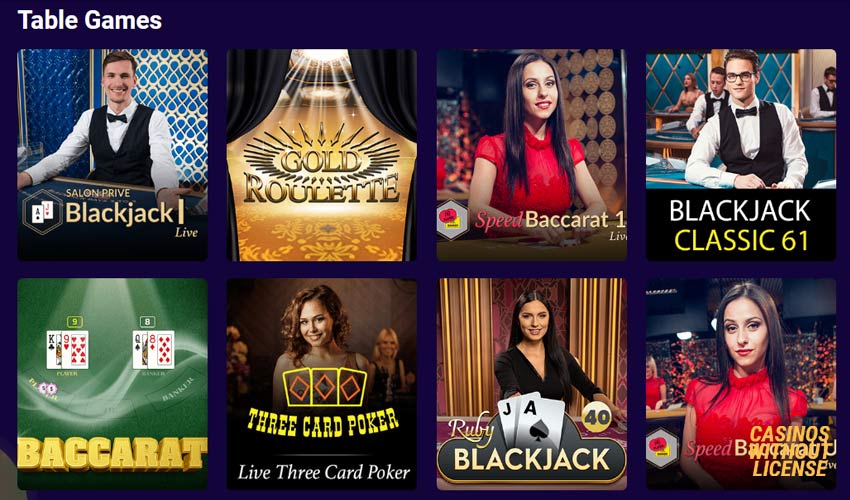Click the gold 40 chip badge
This screenshot has width=850, height=500.
click(x=597, y=418)
